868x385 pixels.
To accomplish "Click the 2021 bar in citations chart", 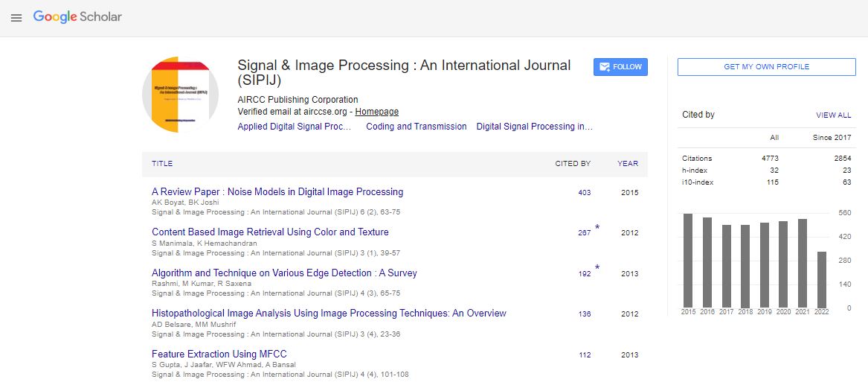I will pos(803,263).
